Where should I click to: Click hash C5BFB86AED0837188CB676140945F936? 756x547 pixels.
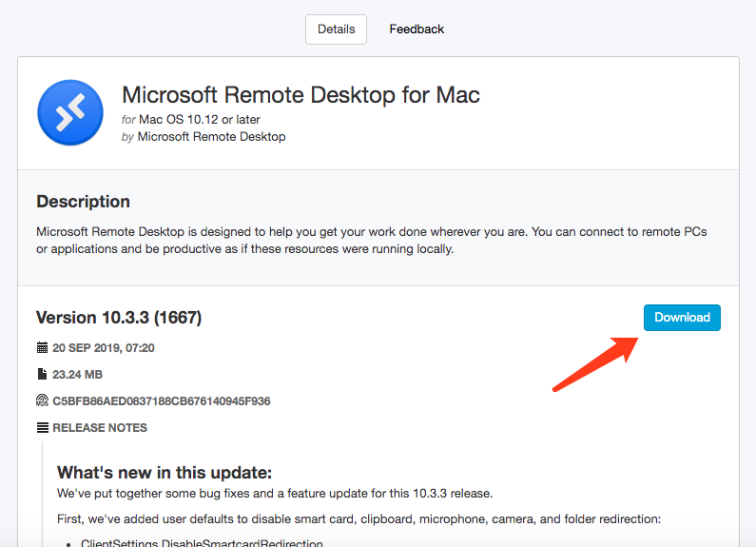coord(162,400)
